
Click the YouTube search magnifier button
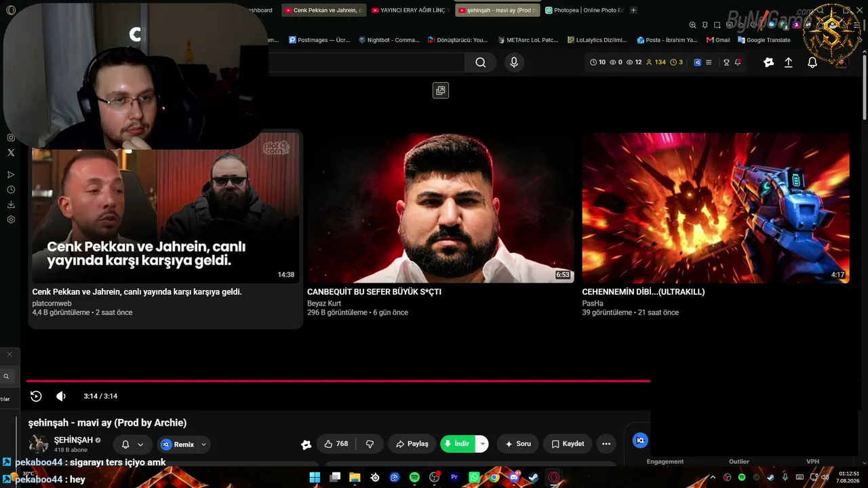[x=480, y=62]
